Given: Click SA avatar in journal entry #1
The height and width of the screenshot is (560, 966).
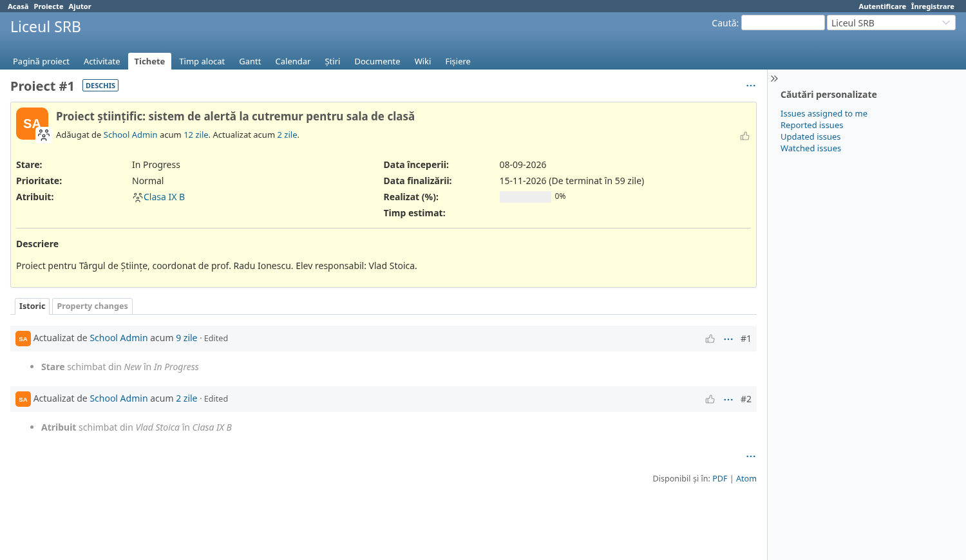Looking at the screenshot, I should click(x=23, y=339).
